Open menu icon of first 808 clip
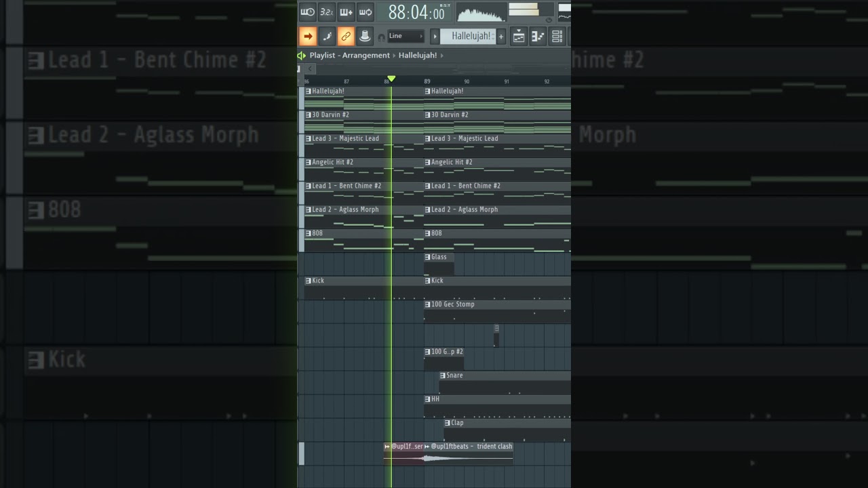The image size is (868, 488). (x=309, y=233)
